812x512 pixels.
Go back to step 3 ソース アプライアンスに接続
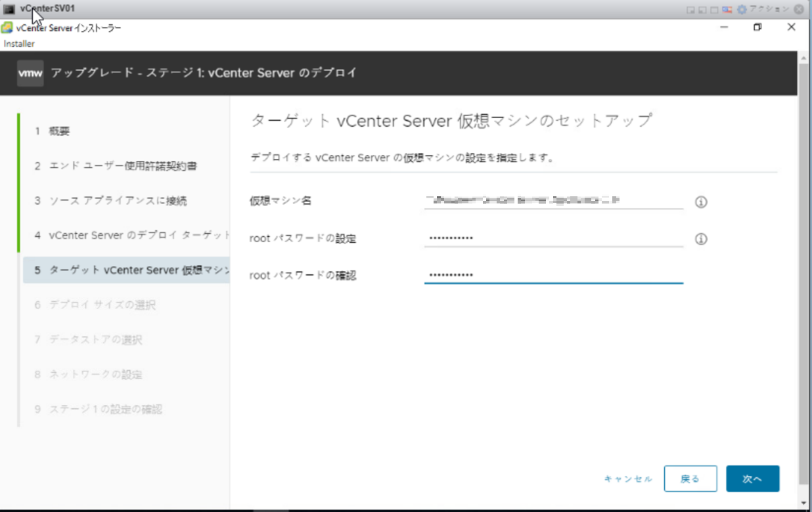[118, 201]
